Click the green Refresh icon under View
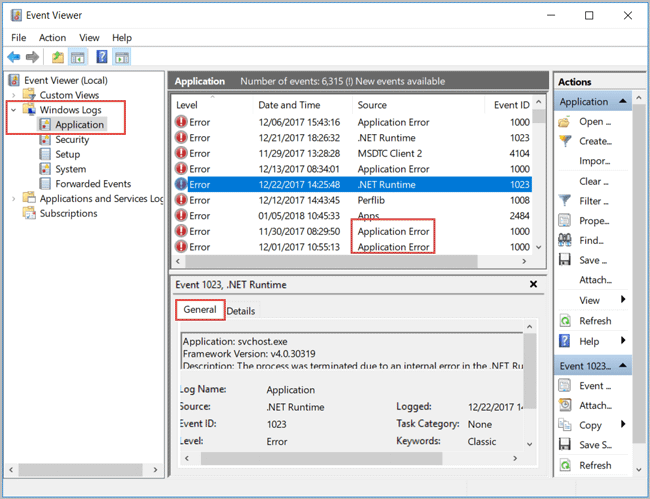 565,321
